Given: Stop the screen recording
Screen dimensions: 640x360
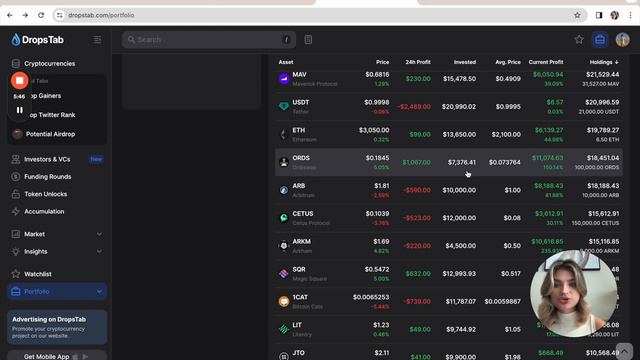Looking at the screenshot, I should tap(19, 80).
